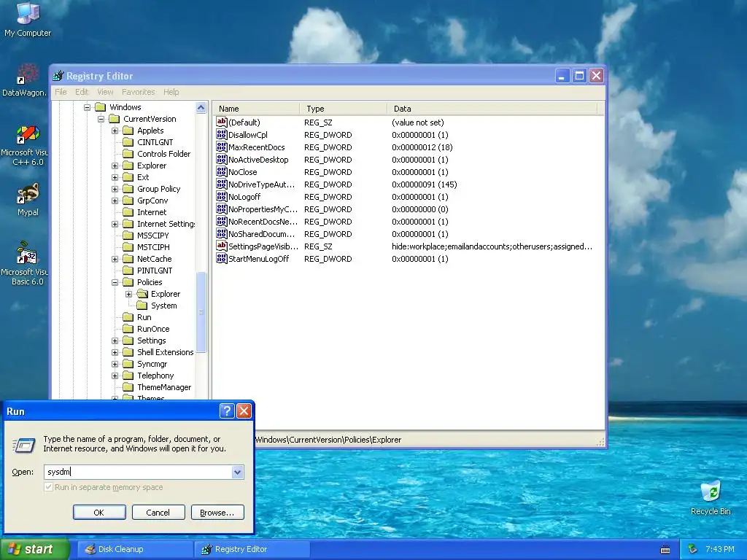
Task: Click the registry tree vertical scrollbar thumb
Action: (x=201, y=312)
